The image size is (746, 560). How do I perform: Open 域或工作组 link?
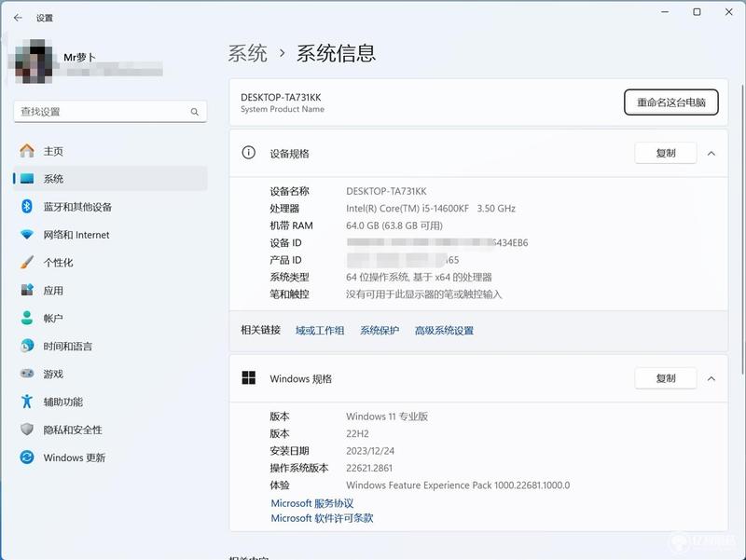320,331
